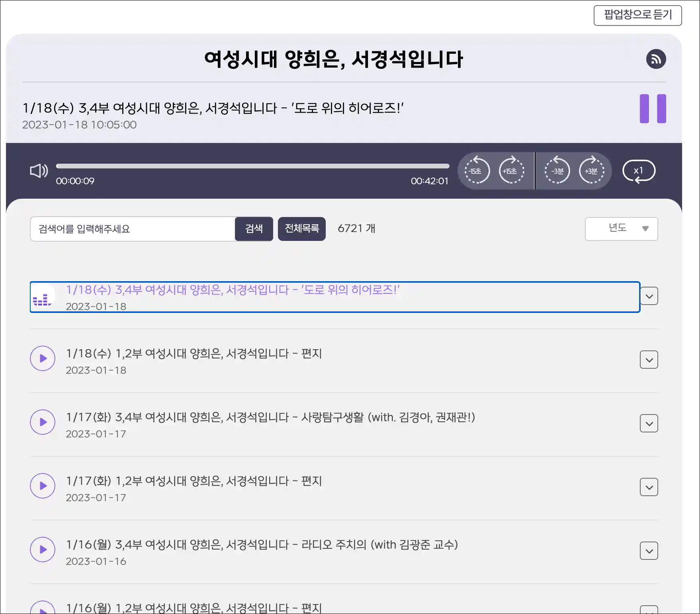700x614 pixels.
Task: Expand details for 1/18 3,4부 도로 위의 히어로즈 episode
Action: 649,296
